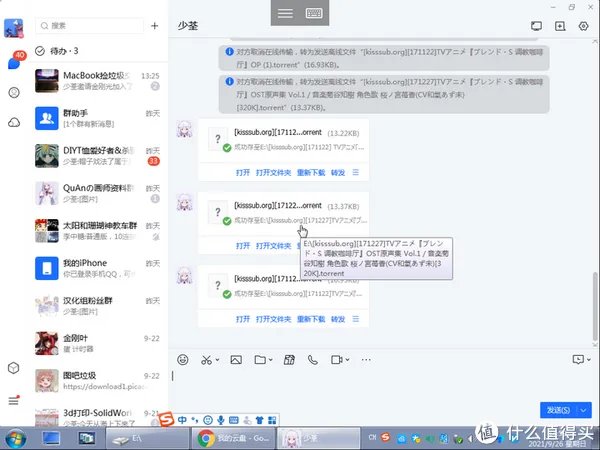Open chat settings gear in header

pyautogui.click(x=584, y=26)
